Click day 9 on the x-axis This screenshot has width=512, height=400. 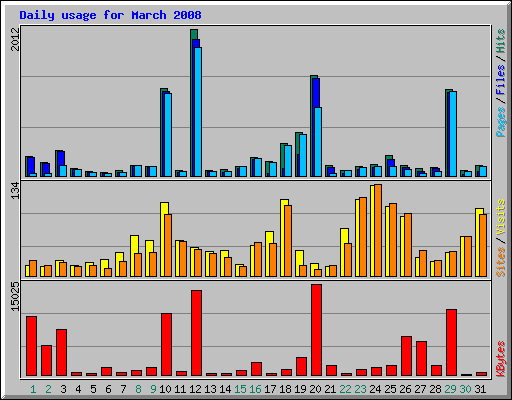click(x=153, y=389)
